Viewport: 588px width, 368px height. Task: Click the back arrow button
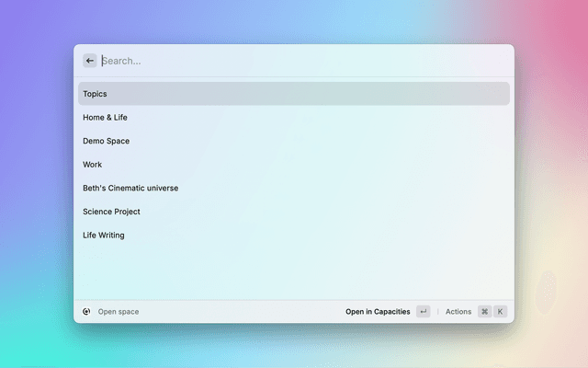[x=90, y=61]
